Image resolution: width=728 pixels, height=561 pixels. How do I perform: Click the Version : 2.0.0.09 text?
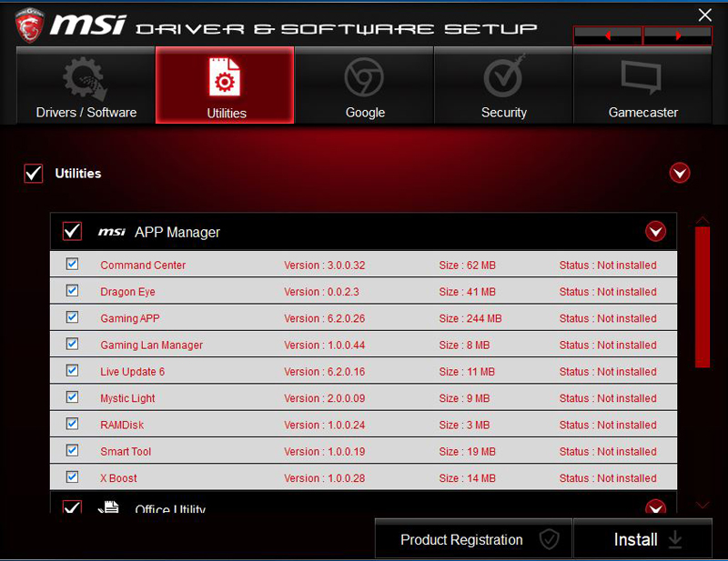(325, 398)
